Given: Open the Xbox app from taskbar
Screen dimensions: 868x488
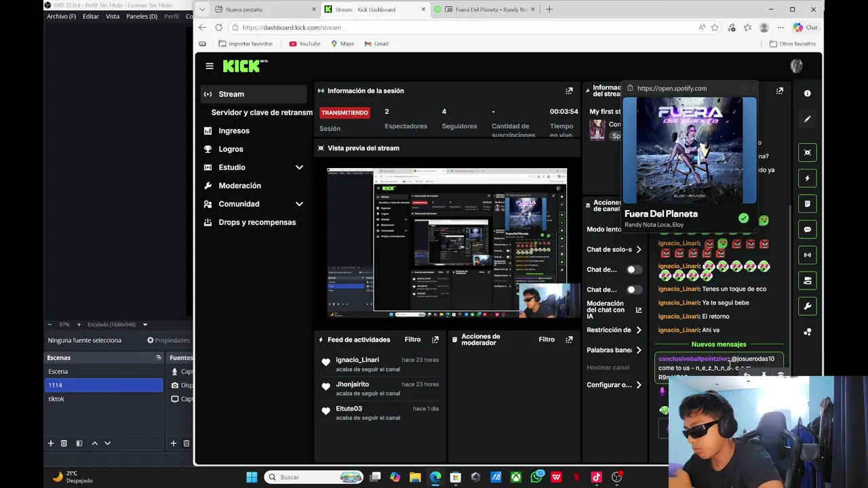Looking at the screenshot, I should click(x=516, y=477).
